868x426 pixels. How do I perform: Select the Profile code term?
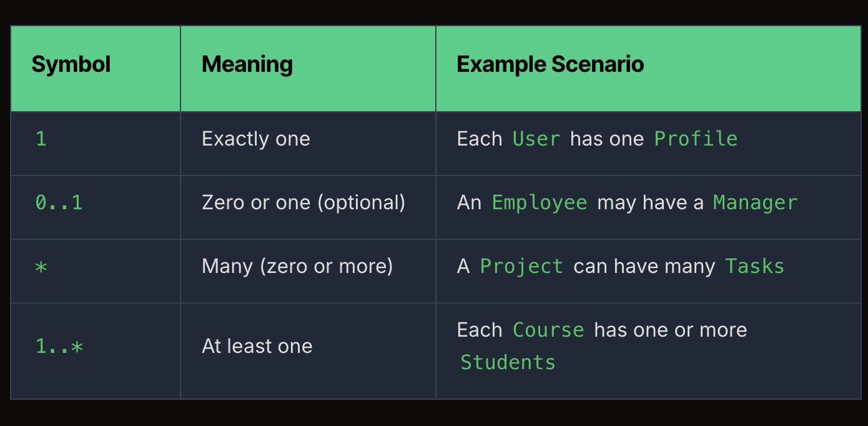pyautogui.click(x=696, y=139)
